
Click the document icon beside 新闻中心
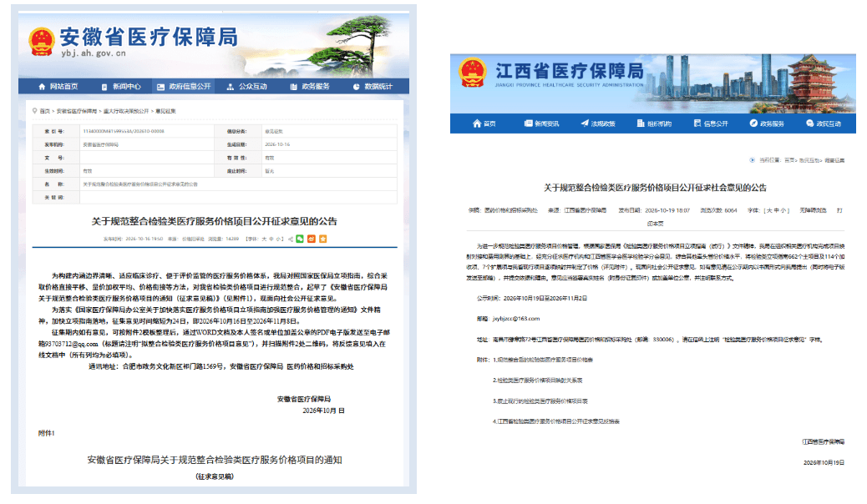pos(104,87)
